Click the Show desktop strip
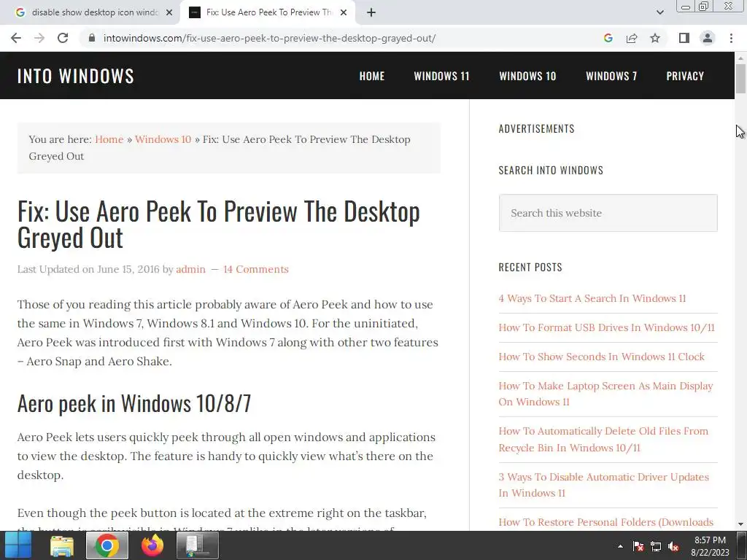The height and width of the screenshot is (560, 747). 742,545
